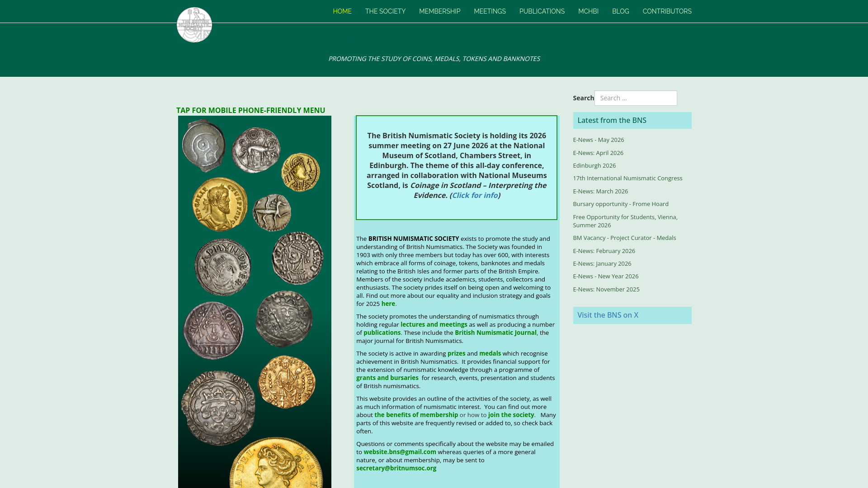Open 'E-News: April 2026' post
This screenshot has width=868, height=488.
598,153
